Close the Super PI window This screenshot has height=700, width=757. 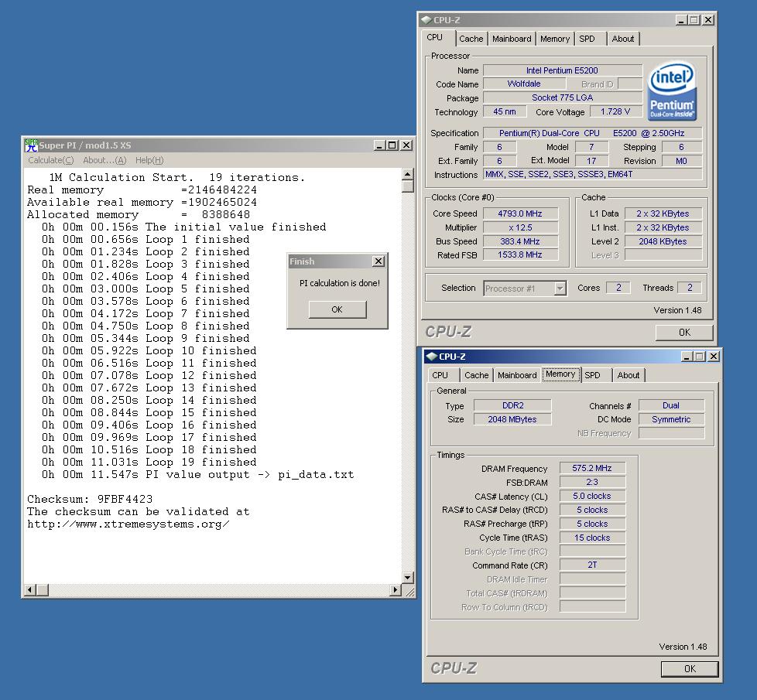406,145
